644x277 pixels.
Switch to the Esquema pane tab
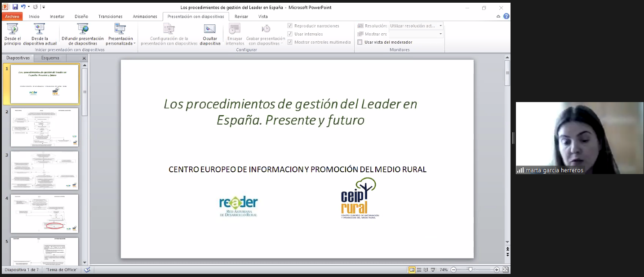[50, 58]
